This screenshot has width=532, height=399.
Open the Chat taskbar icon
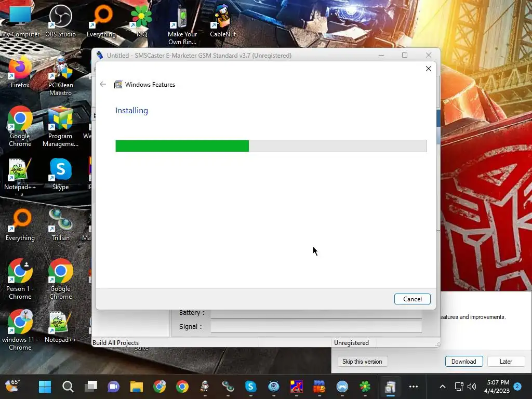coord(114,387)
